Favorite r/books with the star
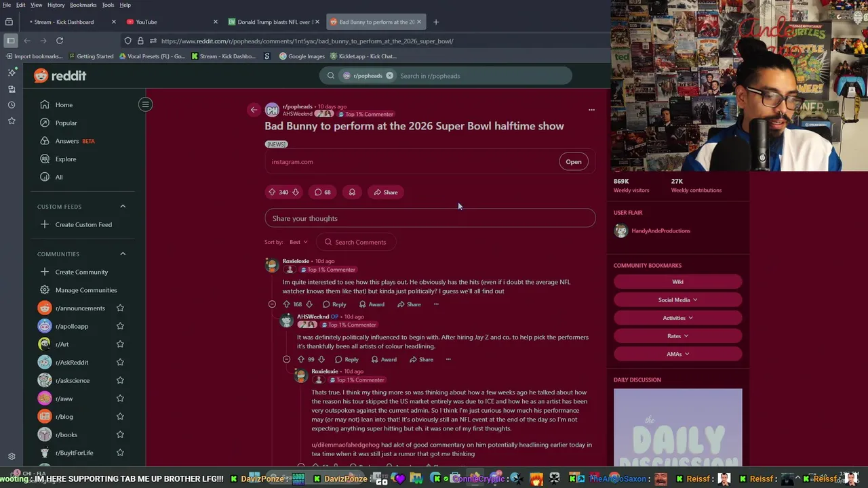868x488 pixels. (120, 434)
